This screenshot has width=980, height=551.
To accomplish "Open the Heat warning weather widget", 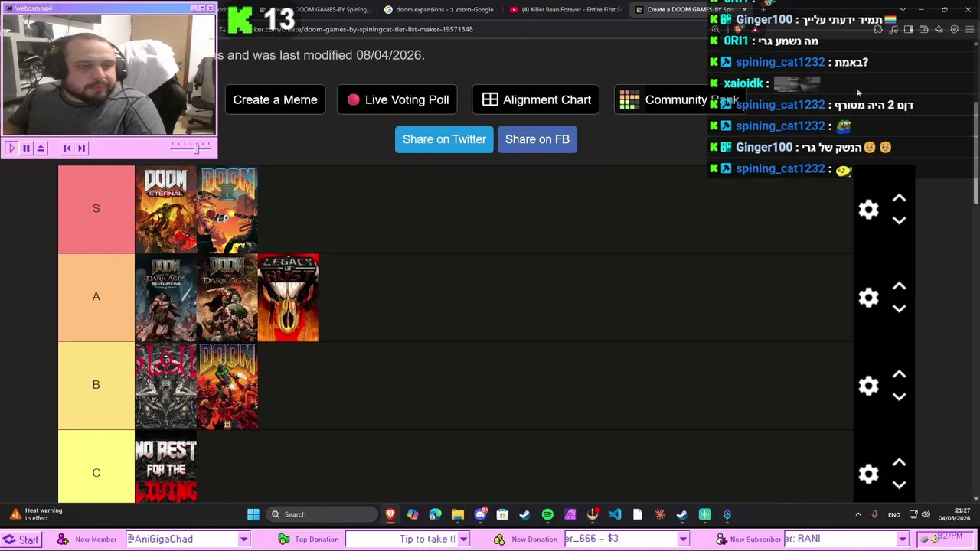I will [36, 514].
